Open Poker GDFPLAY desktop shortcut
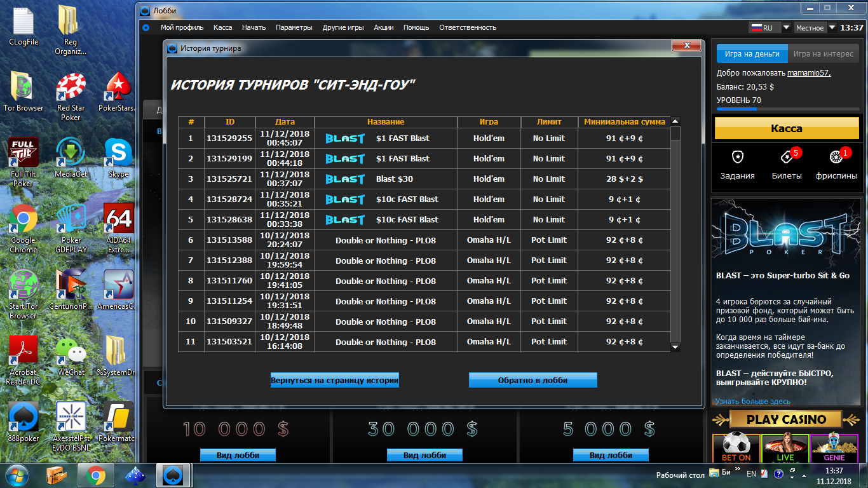The image size is (868, 488). (71, 229)
